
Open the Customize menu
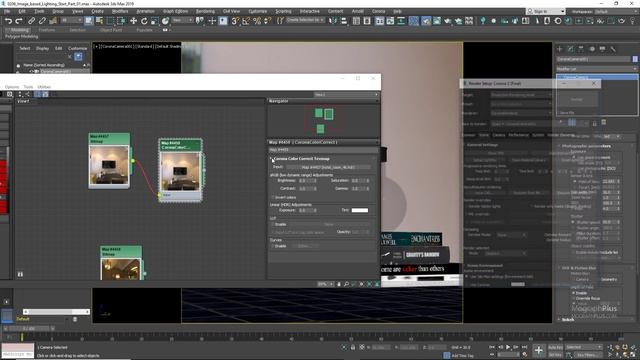point(258,11)
